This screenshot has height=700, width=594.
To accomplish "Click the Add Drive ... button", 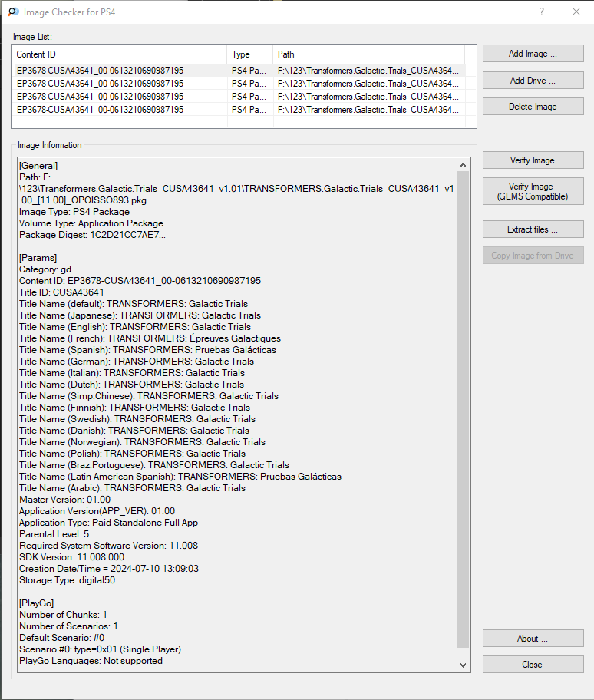I will [533, 81].
